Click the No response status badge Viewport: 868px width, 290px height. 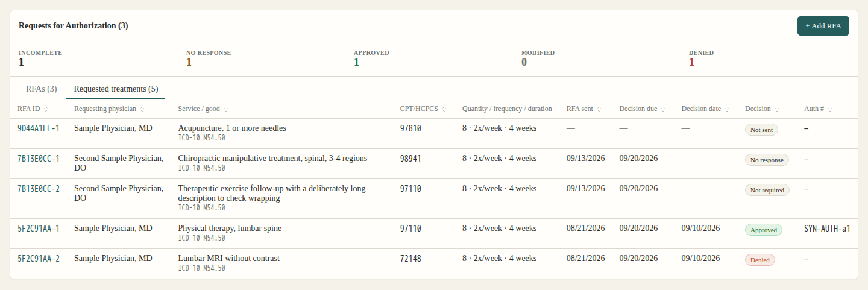tap(767, 160)
